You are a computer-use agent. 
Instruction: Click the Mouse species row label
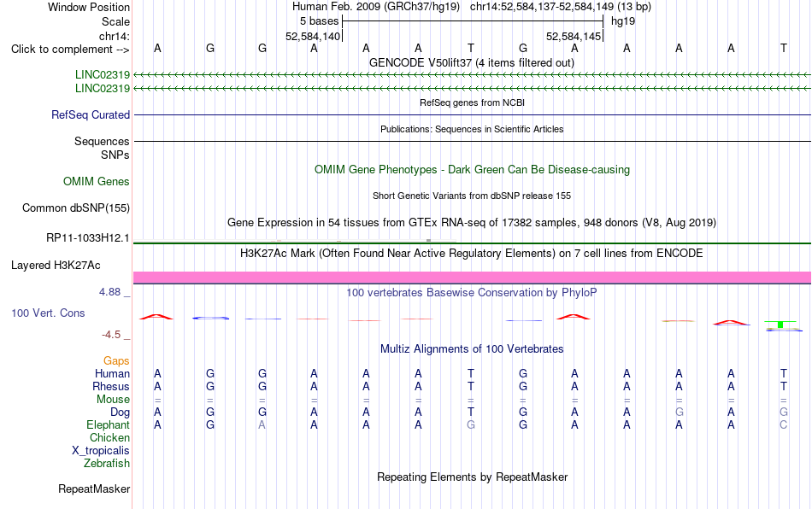tap(113, 400)
